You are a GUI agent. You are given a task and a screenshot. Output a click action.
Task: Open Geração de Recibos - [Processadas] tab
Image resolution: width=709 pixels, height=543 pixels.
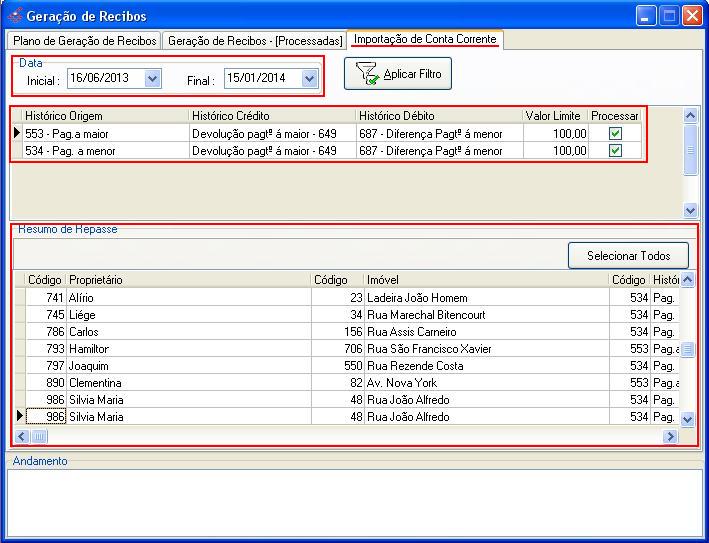(x=255, y=41)
